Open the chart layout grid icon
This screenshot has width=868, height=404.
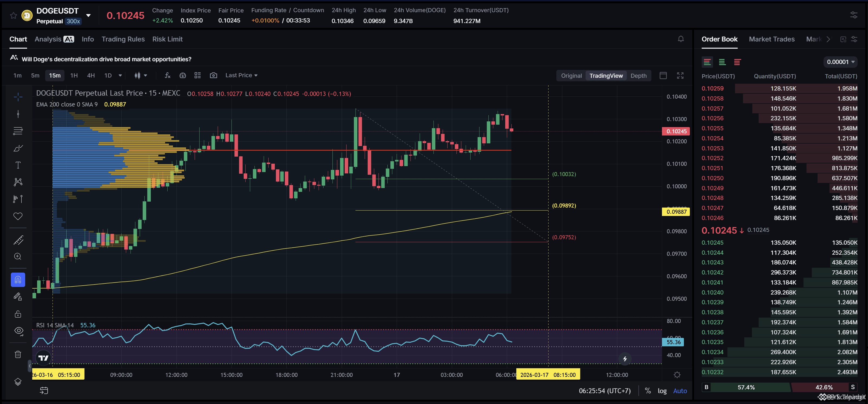click(x=197, y=76)
